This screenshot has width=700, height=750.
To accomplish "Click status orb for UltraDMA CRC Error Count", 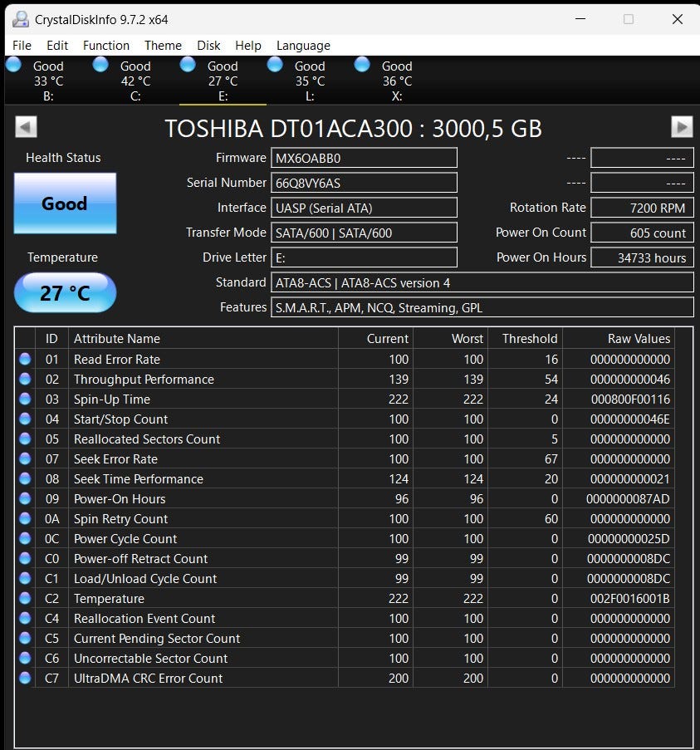I will pyautogui.click(x=25, y=678).
